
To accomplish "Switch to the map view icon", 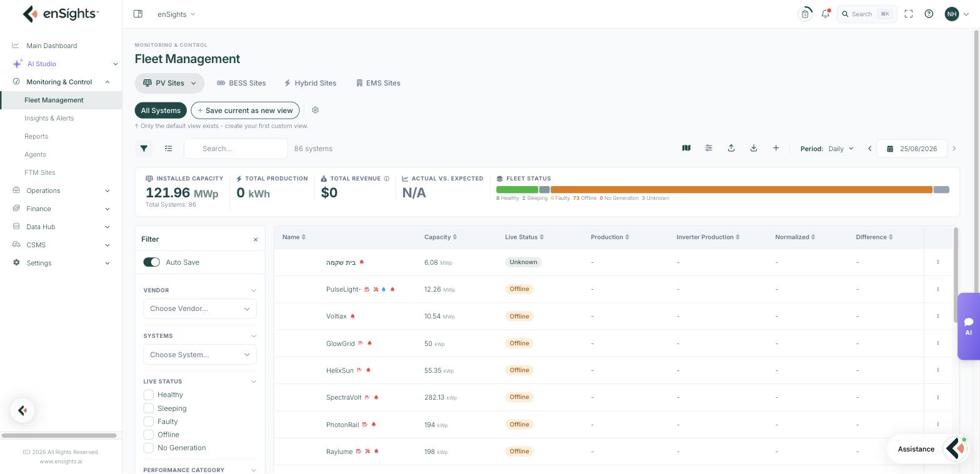I will (x=686, y=148).
